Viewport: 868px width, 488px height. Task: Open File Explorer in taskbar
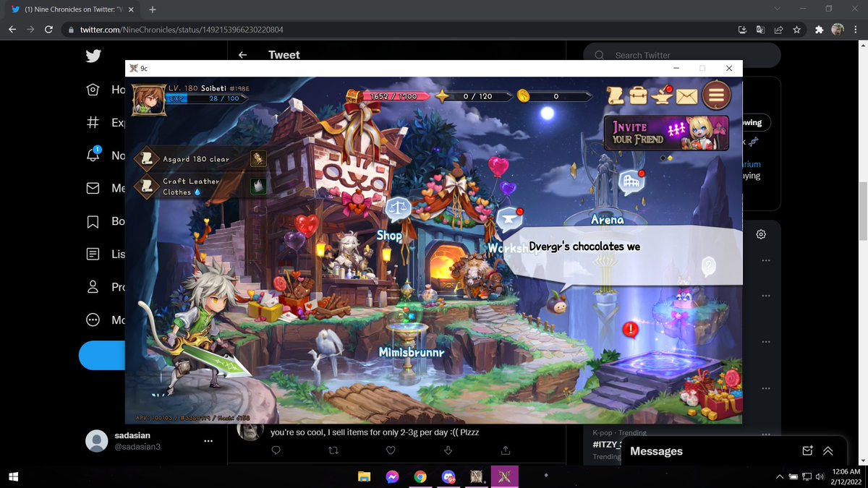click(x=364, y=477)
